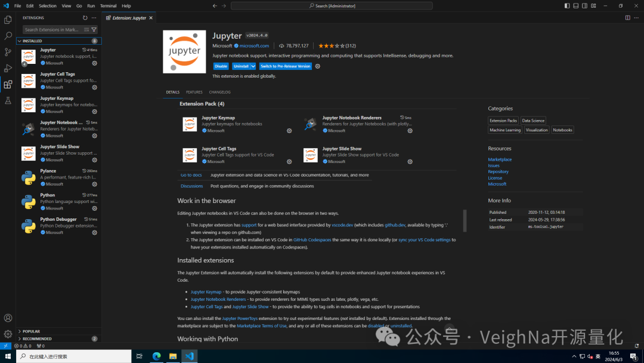Open gear for Jupyter Keymap in Extension Pack
644x363 pixels.
click(x=289, y=131)
